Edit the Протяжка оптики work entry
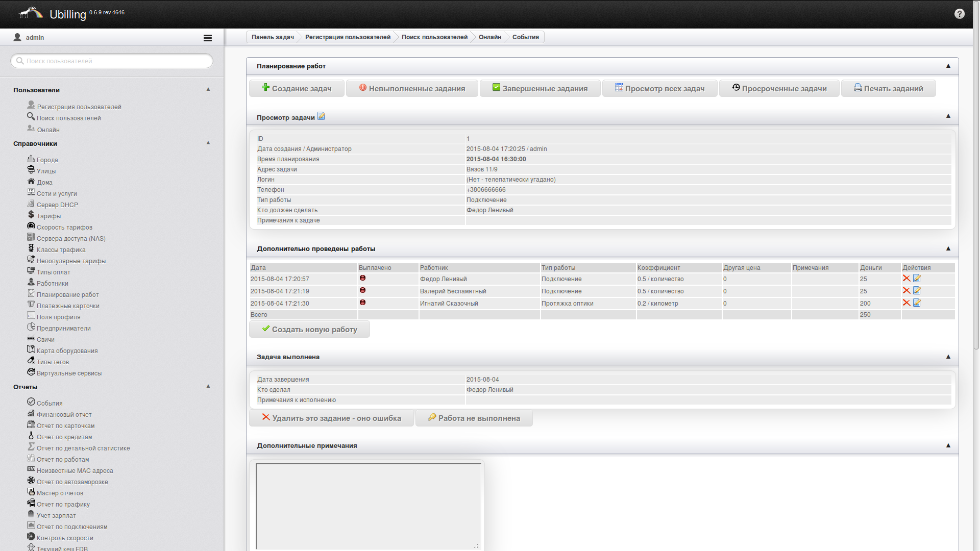 tap(917, 303)
